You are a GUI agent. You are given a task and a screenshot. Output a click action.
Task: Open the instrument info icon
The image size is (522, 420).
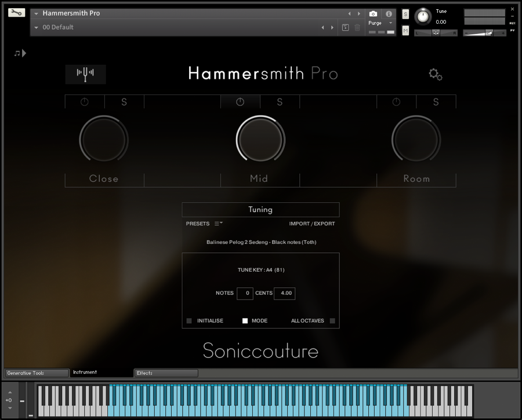pyautogui.click(x=389, y=14)
